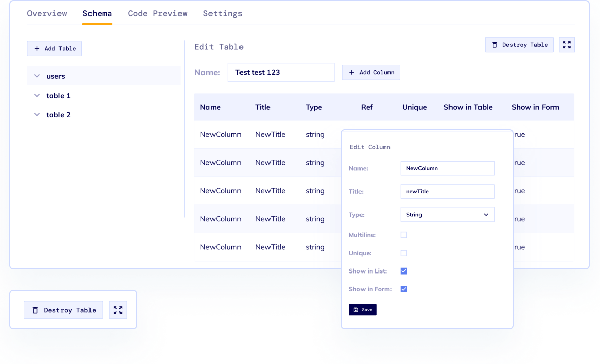600x364 pixels.
Task: Click trash icon in top Destroy Table button
Action: click(494, 45)
